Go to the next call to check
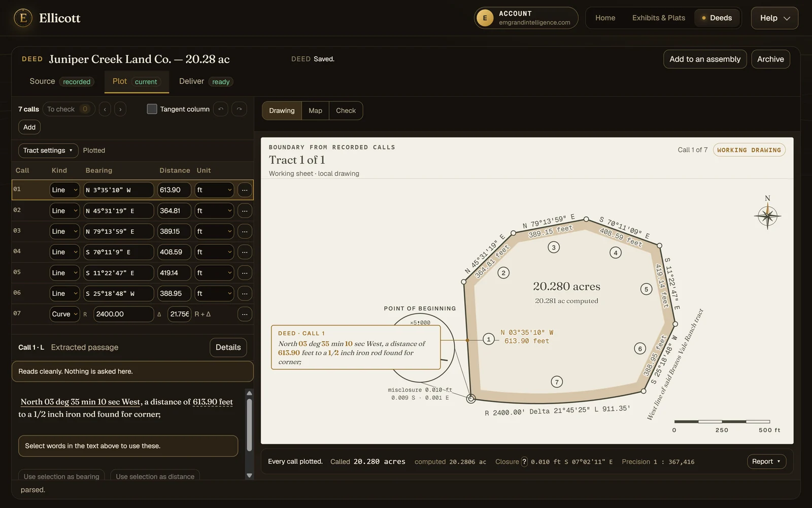This screenshot has height=508, width=812. tap(120, 109)
